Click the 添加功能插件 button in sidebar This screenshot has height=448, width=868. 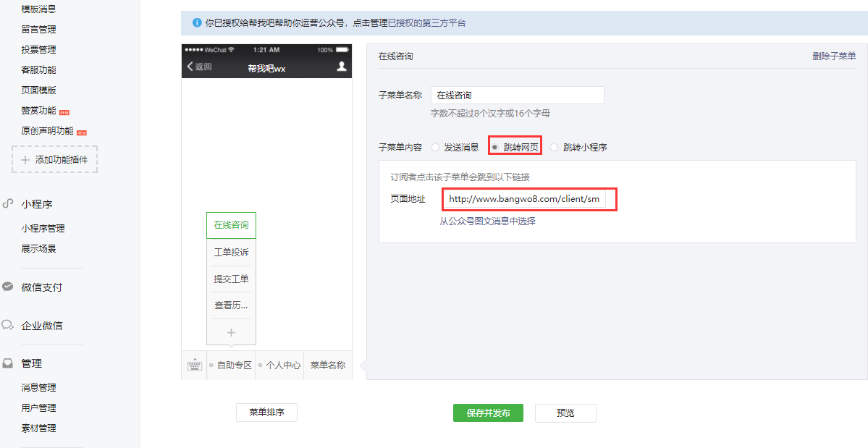[x=54, y=159]
